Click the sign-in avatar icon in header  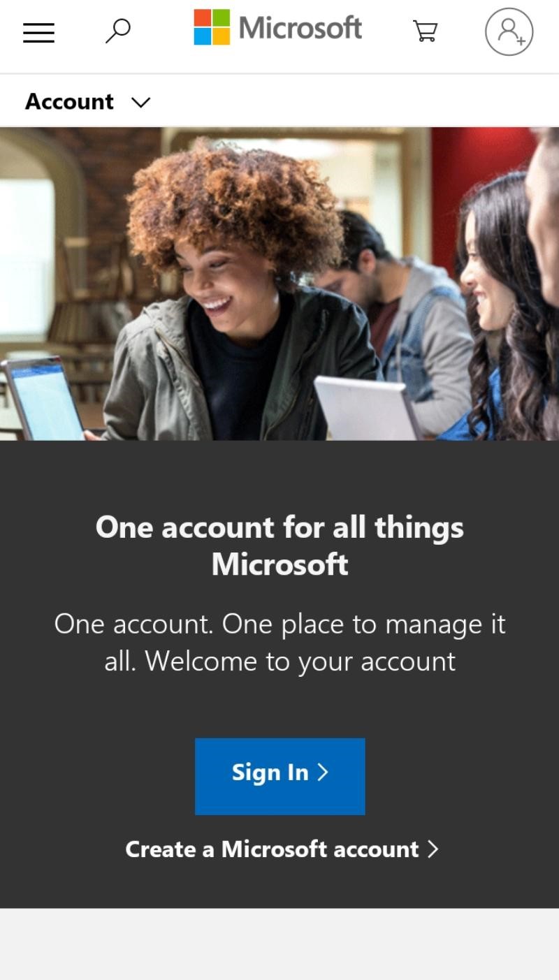pyautogui.click(x=509, y=31)
